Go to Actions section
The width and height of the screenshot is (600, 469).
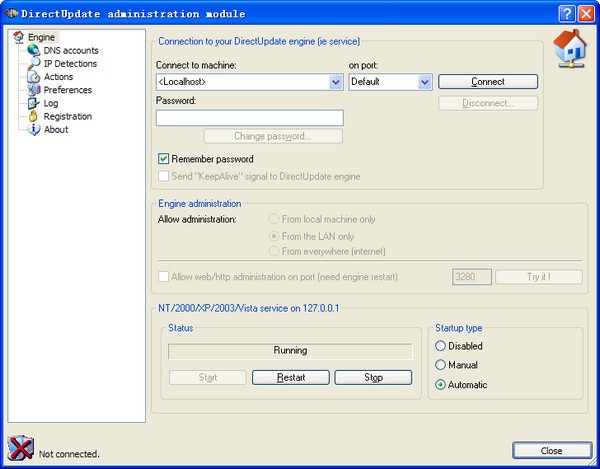coord(58,77)
